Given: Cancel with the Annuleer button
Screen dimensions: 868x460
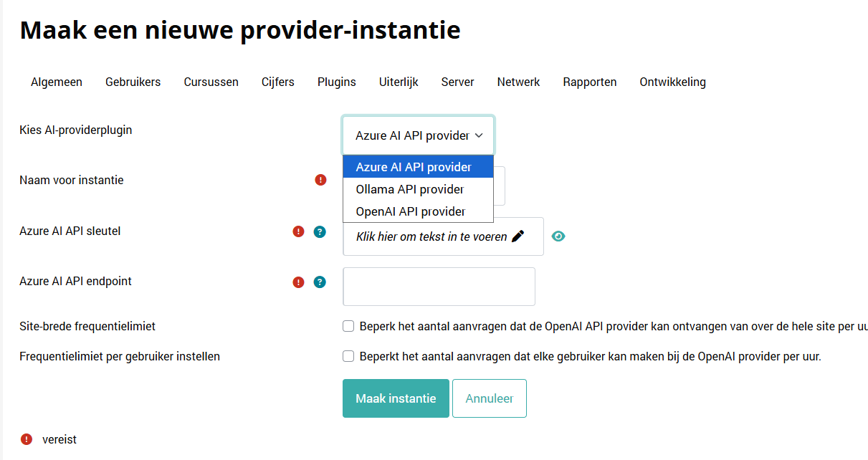Looking at the screenshot, I should click(489, 398).
